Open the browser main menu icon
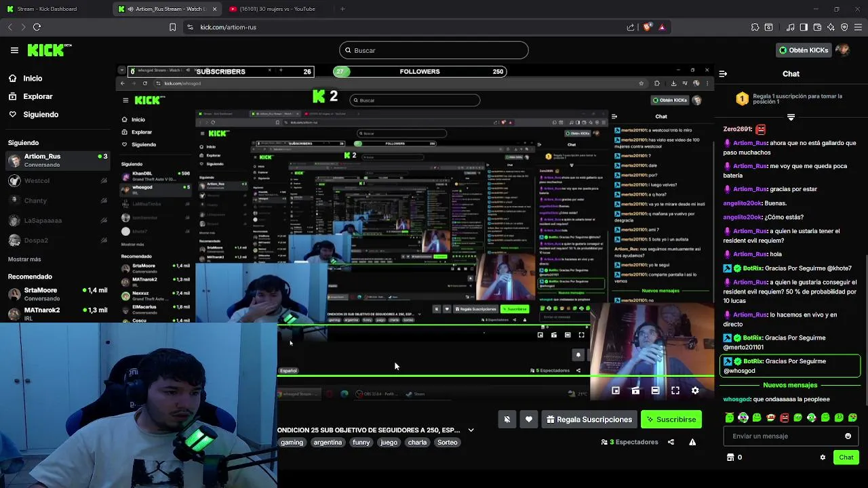The image size is (868, 488). (x=859, y=27)
